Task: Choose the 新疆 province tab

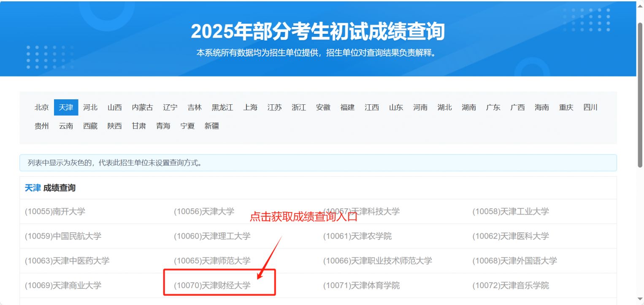Action: click(x=212, y=126)
